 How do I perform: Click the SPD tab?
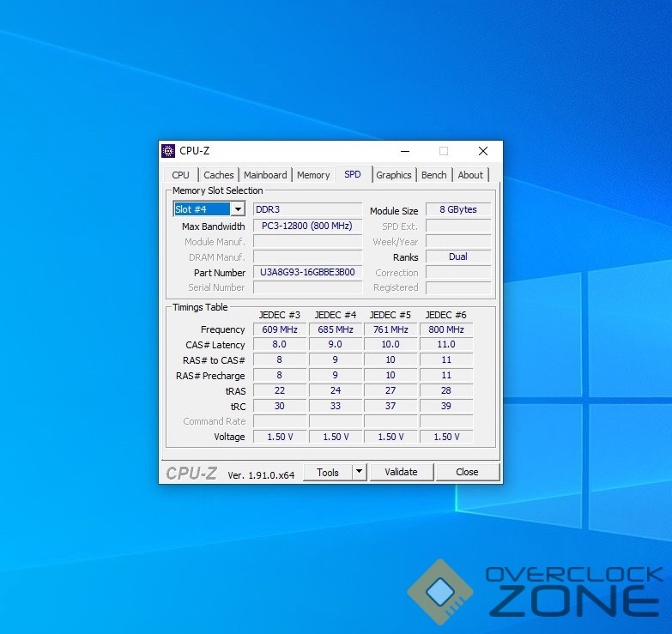353,174
